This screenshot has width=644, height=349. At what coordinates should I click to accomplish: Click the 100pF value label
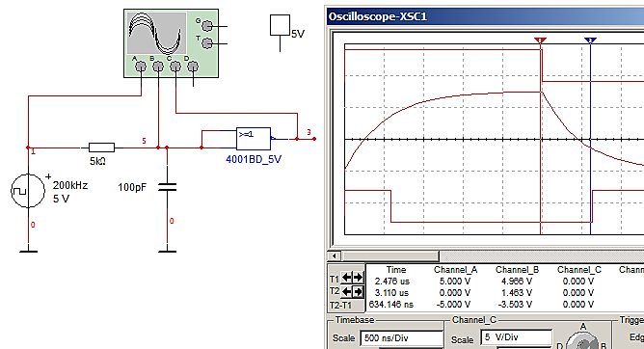[x=132, y=188]
